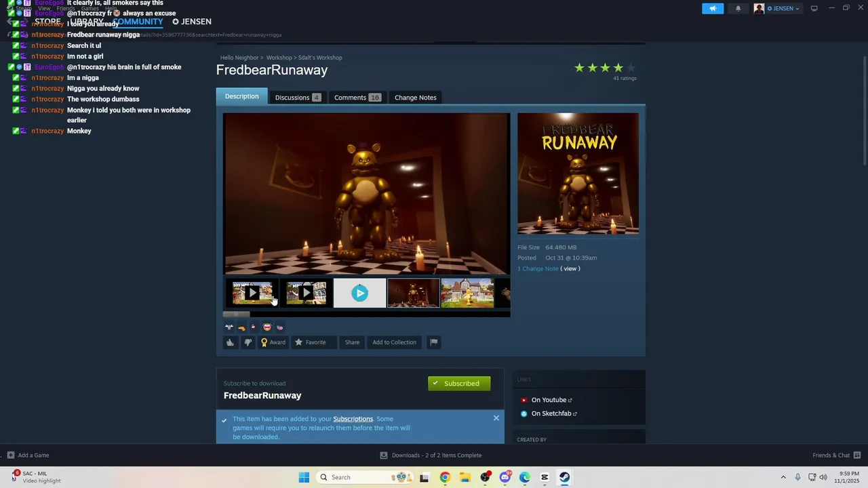Open Discord from the taskbar
868x488 pixels.
[x=505, y=477]
